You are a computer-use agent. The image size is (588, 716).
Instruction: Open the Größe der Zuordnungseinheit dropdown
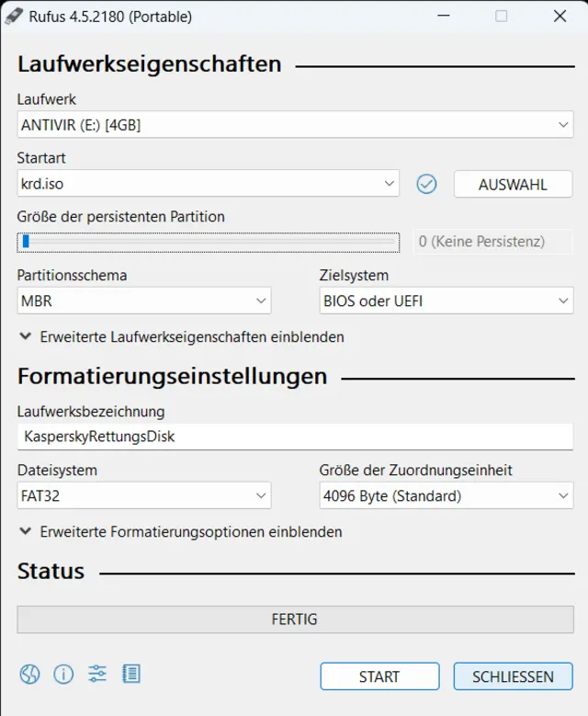coord(446,496)
